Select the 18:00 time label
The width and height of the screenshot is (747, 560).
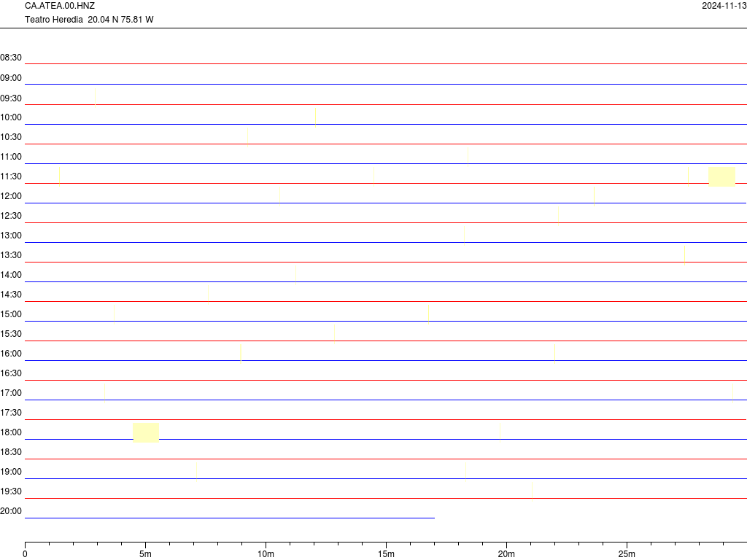click(x=11, y=432)
